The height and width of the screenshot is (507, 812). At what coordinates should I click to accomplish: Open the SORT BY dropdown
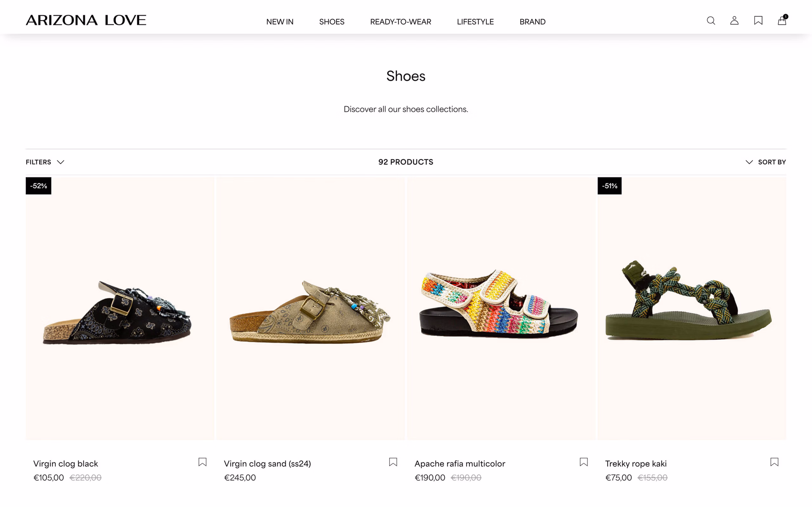coord(772,162)
